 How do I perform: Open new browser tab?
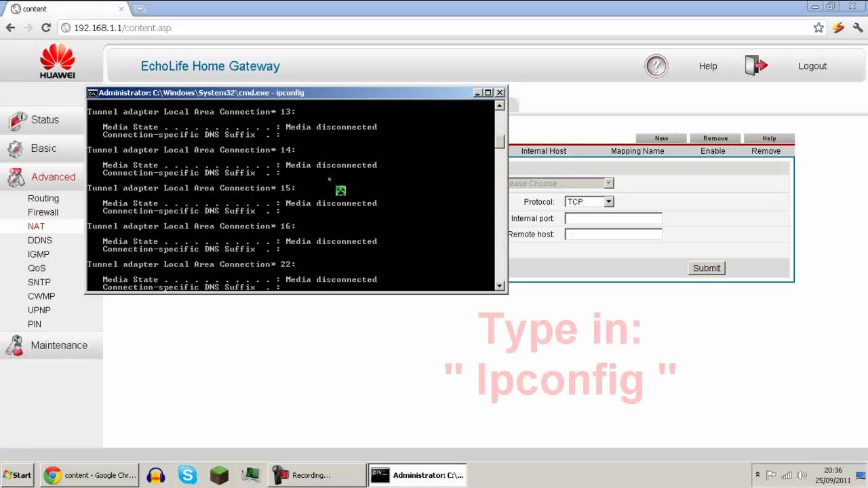tap(140, 9)
